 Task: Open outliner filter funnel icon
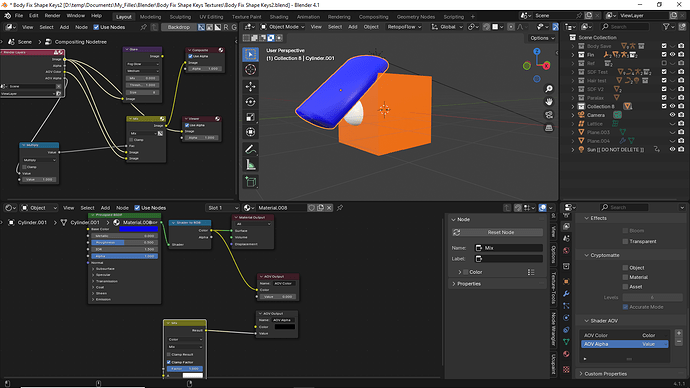click(666, 27)
